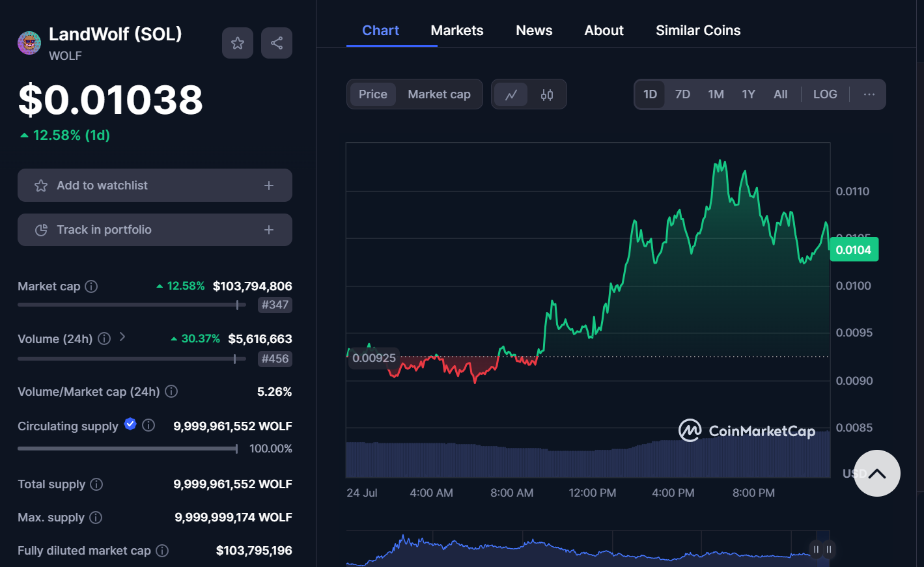Set chart range to 1Y
Image resolution: width=924 pixels, height=567 pixels.
click(x=749, y=94)
